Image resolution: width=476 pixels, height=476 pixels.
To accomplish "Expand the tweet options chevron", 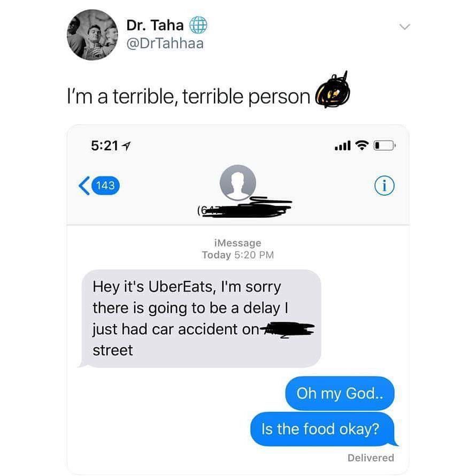I will point(404,27).
